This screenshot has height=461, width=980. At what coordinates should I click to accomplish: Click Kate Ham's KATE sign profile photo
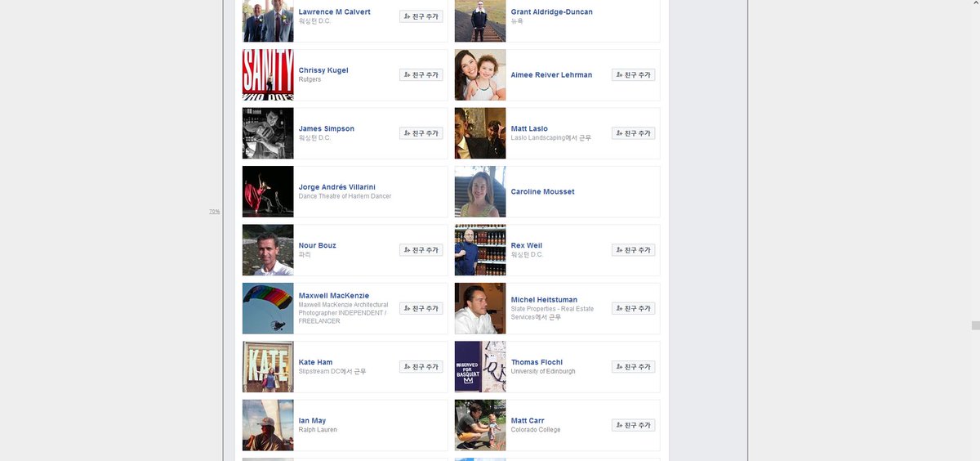268,367
